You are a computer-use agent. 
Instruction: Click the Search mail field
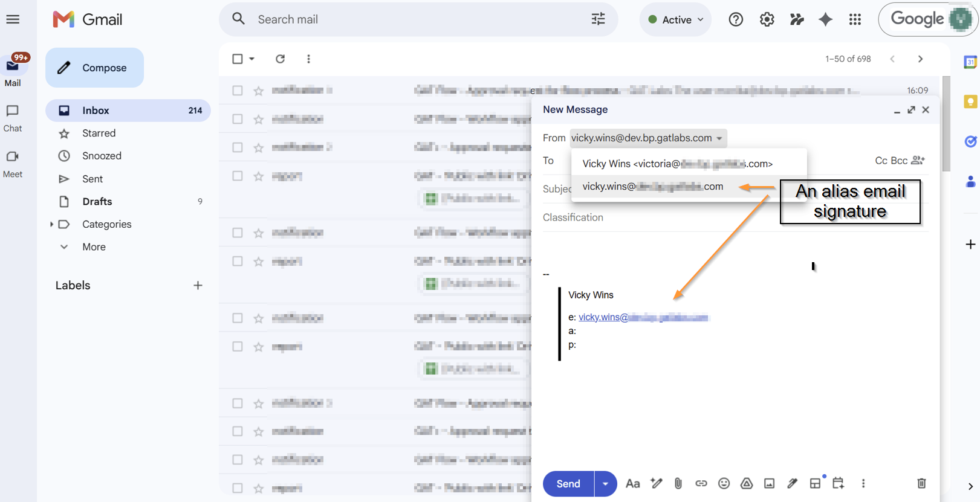(417, 19)
